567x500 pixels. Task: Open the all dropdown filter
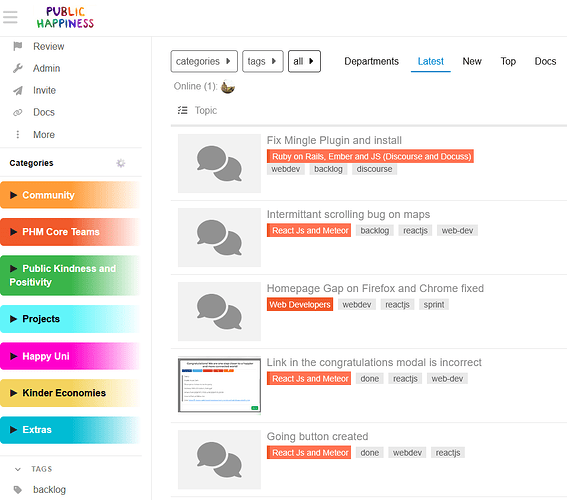coord(304,61)
